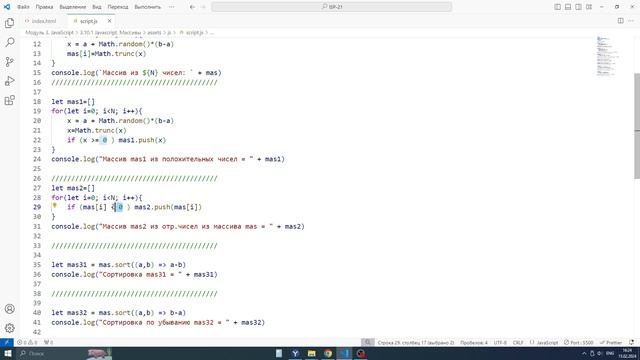The image size is (640, 360).
Task: Open the Accounts menu icon
Action: [x=9, y=309]
